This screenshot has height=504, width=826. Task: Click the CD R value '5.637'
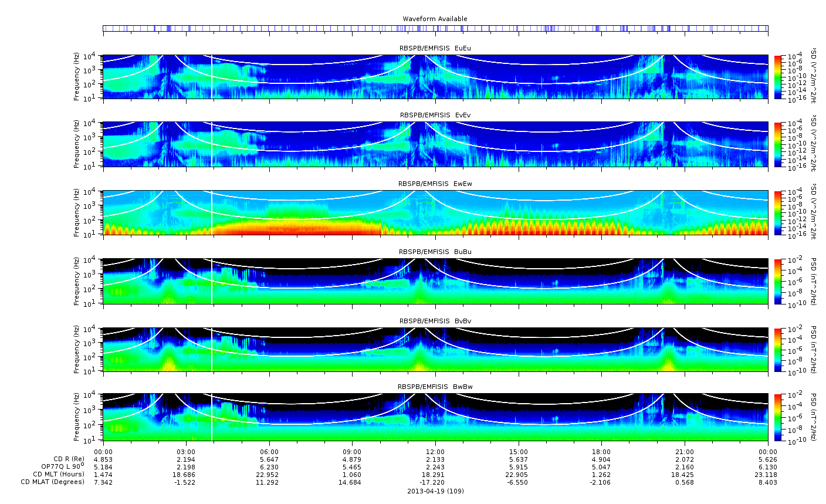click(x=519, y=459)
